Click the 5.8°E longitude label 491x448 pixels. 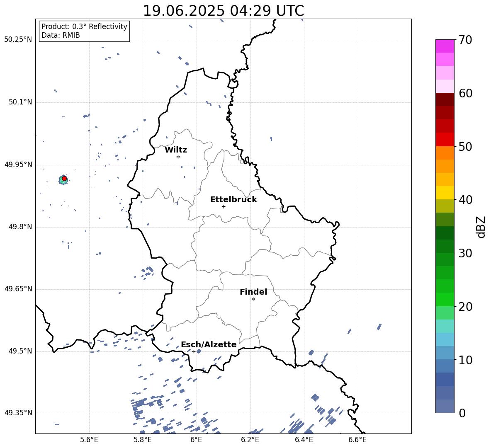pos(143,440)
